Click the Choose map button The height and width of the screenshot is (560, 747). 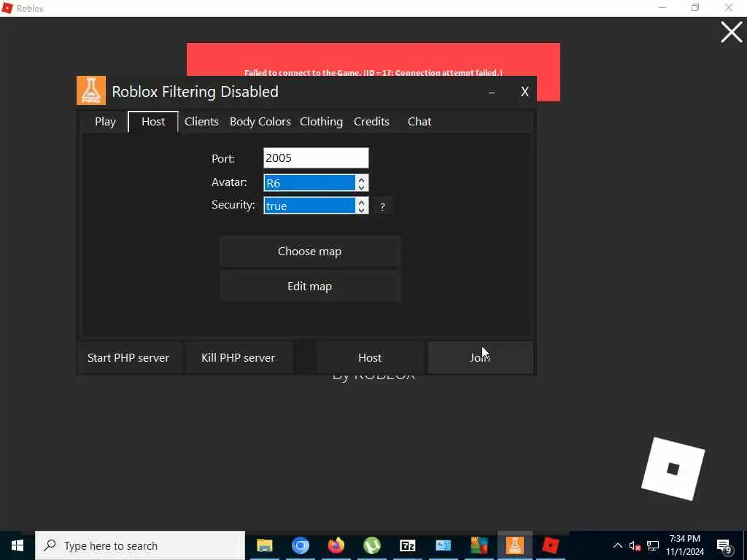click(309, 252)
